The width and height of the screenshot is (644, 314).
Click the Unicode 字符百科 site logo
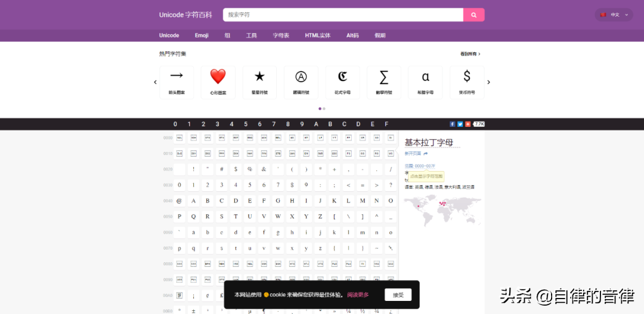185,15
